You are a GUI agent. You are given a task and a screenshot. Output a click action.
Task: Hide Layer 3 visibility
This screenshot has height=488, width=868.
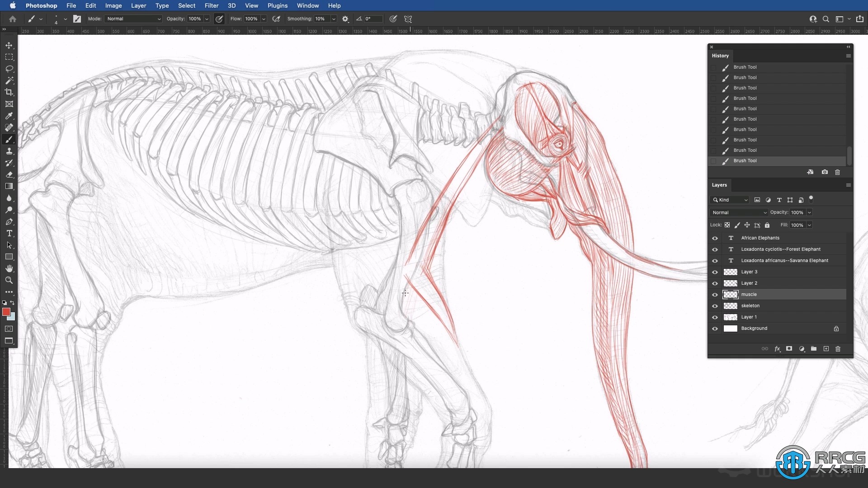pyautogui.click(x=715, y=272)
